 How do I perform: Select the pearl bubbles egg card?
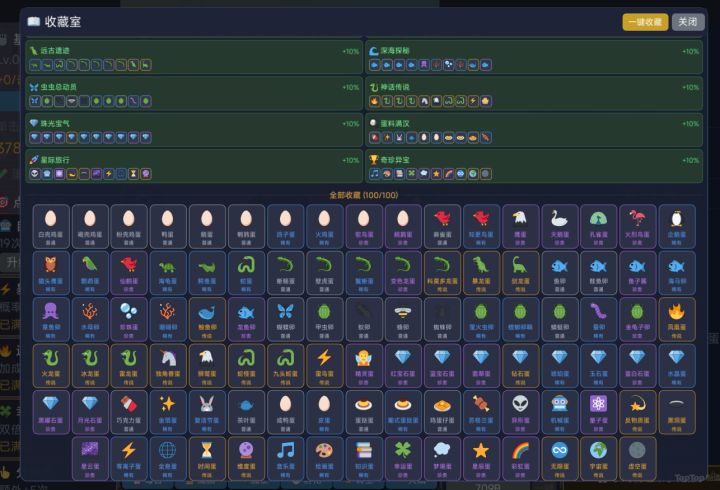point(129,319)
